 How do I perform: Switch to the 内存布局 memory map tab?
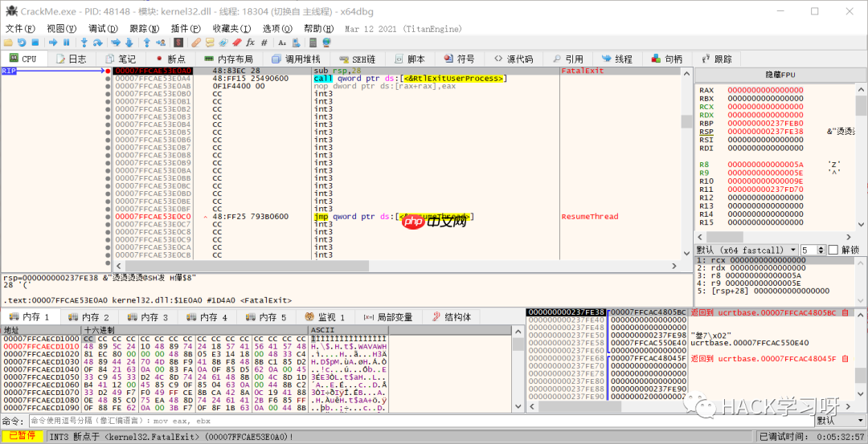tap(228, 59)
